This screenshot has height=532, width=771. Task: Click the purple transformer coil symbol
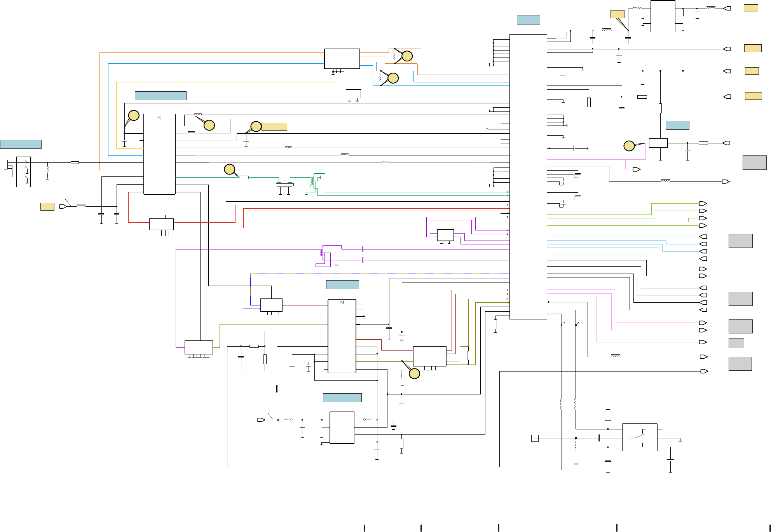(x=322, y=253)
